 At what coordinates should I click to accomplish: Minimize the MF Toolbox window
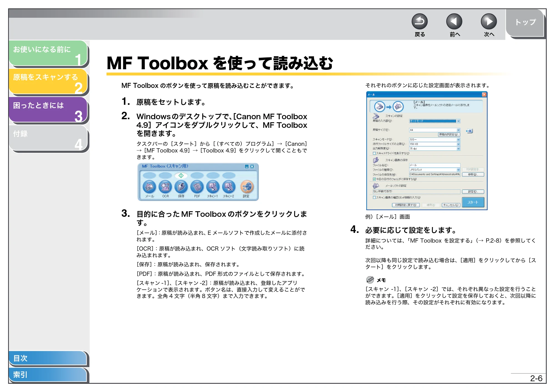coord(247,167)
